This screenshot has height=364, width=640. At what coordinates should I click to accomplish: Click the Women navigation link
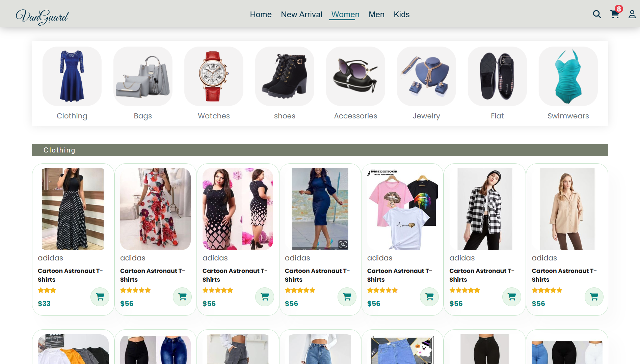[x=345, y=15]
